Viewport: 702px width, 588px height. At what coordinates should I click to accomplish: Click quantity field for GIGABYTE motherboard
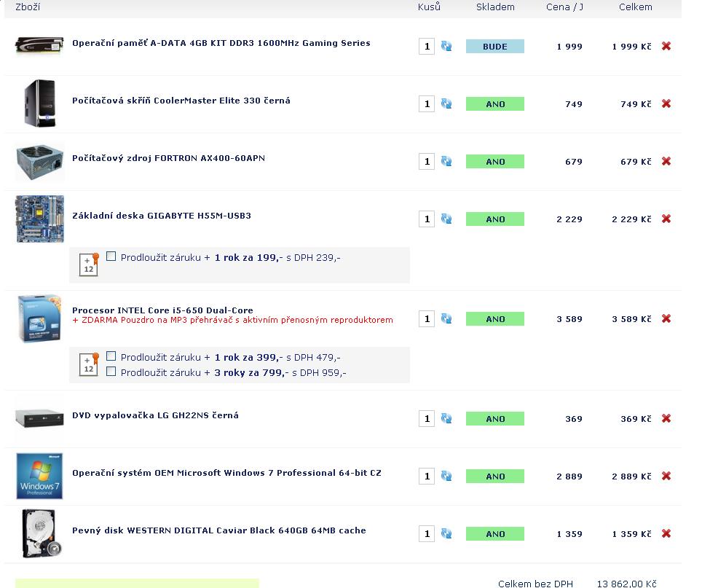pyautogui.click(x=427, y=219)
